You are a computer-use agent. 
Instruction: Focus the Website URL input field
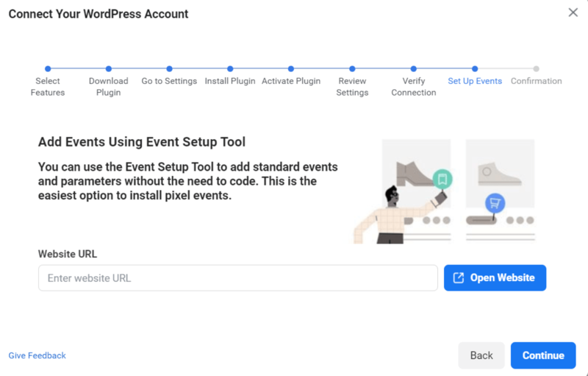[238, 278]
